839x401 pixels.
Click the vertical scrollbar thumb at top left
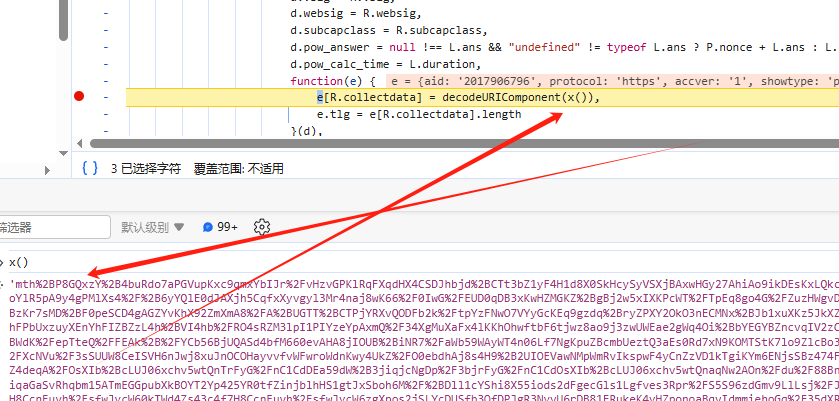point(64,20)
